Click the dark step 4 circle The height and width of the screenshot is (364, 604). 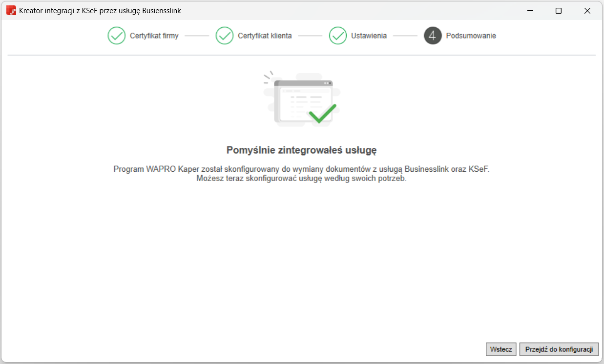[x=433, y=36]
